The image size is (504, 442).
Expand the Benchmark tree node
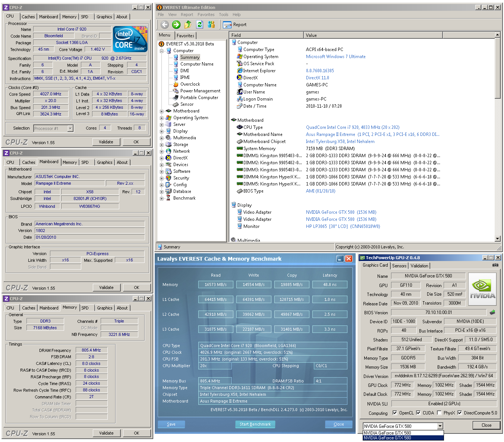[x=162, y=198]
